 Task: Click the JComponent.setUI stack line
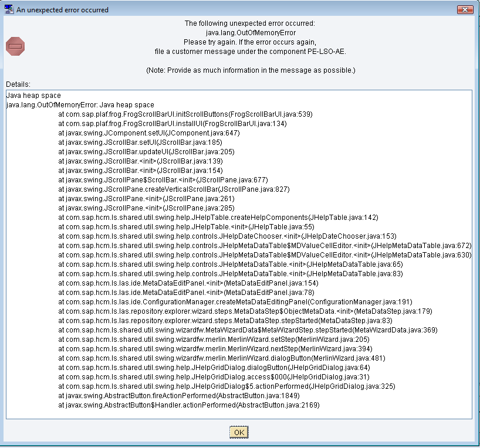pyautogui.click(x=149, y=133)
